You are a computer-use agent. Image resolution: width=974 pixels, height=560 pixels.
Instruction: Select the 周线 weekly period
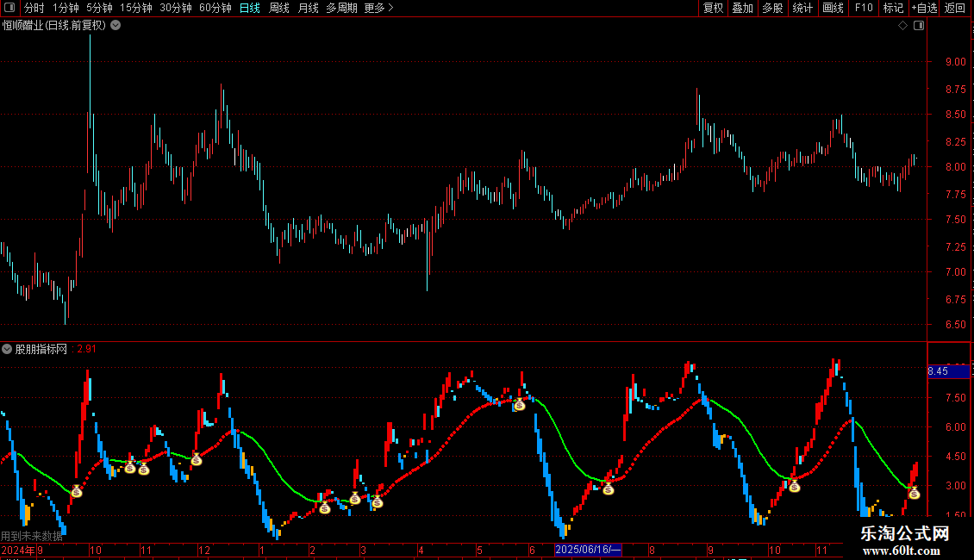[279, 8]
